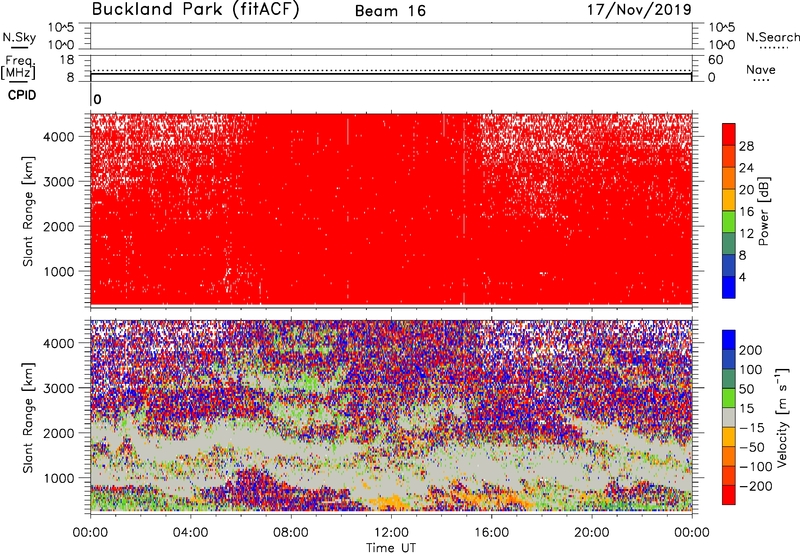Click the velocity panel 'Slant Range [km]' label

click(28, 418)
